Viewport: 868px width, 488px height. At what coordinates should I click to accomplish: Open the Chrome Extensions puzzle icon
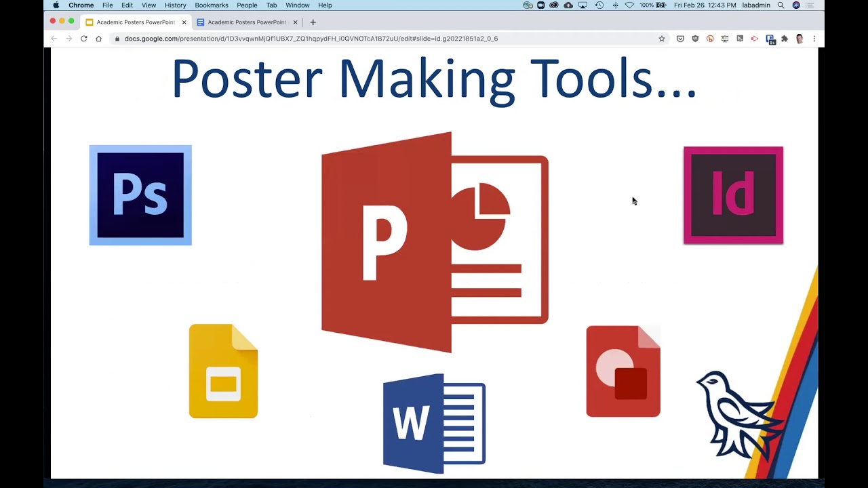coord(785,39)
